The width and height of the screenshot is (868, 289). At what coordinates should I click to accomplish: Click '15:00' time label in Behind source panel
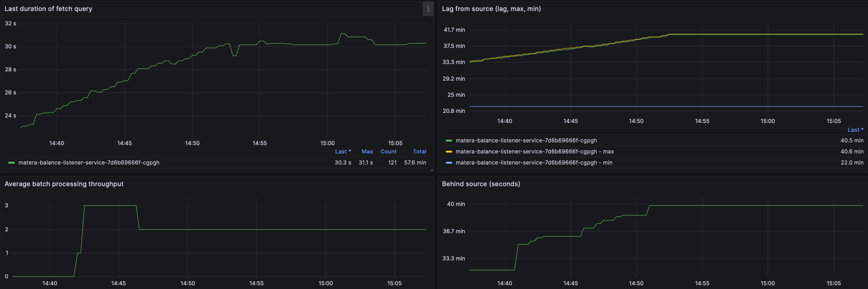[768, 283]
